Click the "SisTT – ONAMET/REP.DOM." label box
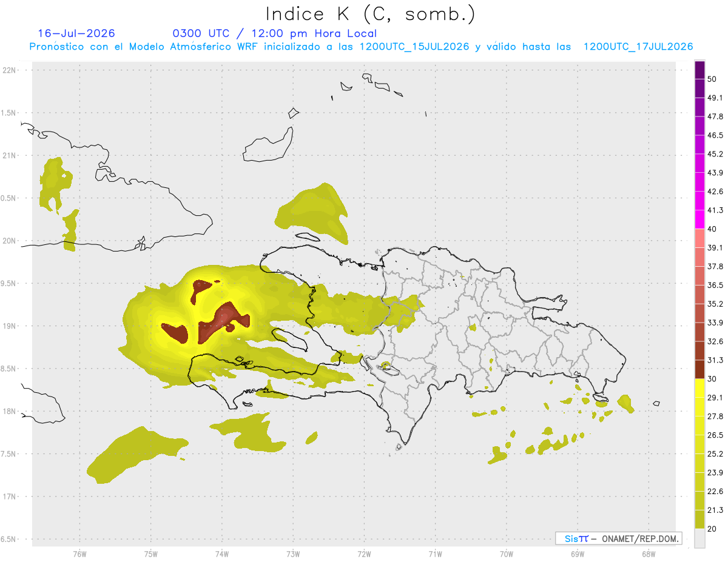 tap(618, 538)
